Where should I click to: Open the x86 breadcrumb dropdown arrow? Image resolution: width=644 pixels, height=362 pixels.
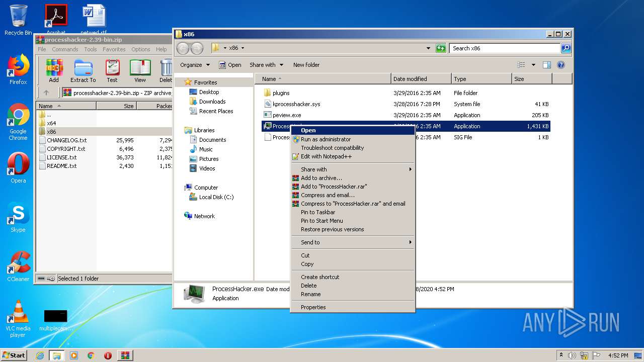pyautogui.click(x=243, y=48)
